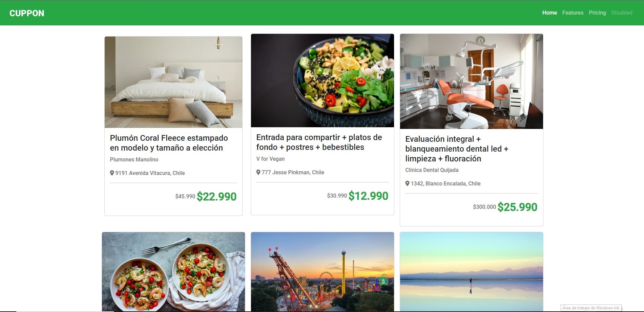Open the salt flat reflection image
Screen dimensions: 644x312
tap(472, 272)
